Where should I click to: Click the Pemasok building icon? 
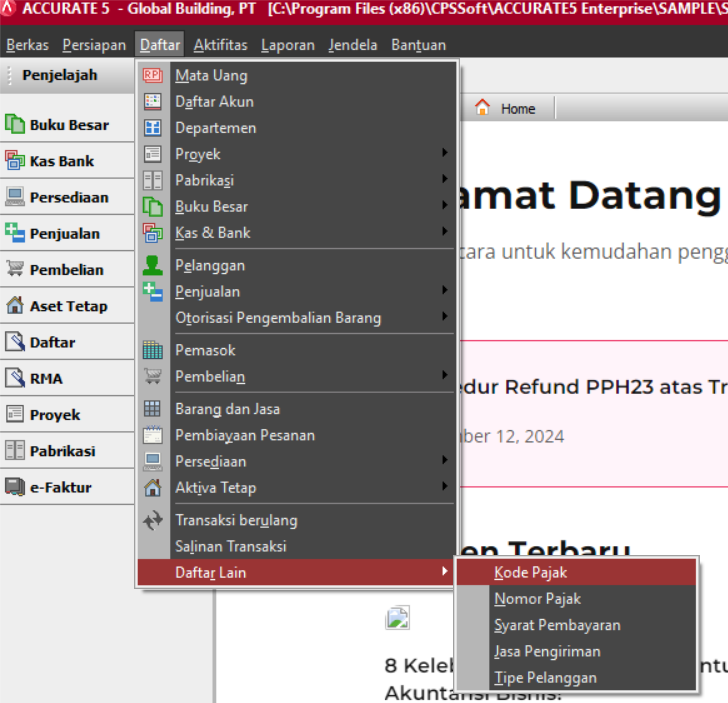pos(152,350)
